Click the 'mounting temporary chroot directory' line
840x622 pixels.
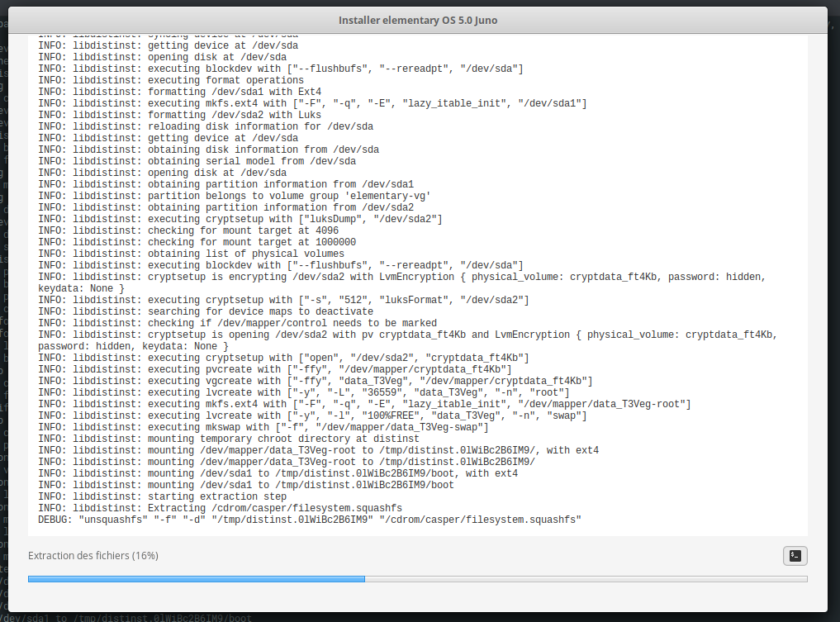tap(229, 439)
